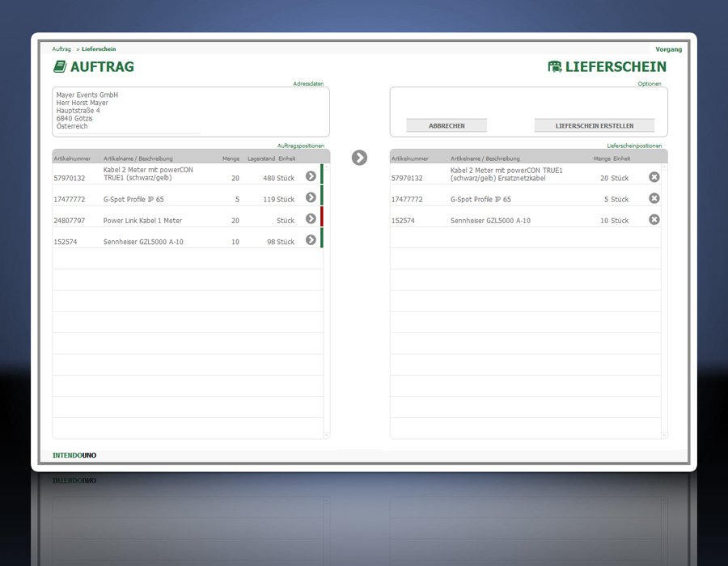Image resolution: width=728 pixels, height=566 pixels.
Task: Click scroll-down arrow of Auftragspositionen list
Action: [327, 435]
